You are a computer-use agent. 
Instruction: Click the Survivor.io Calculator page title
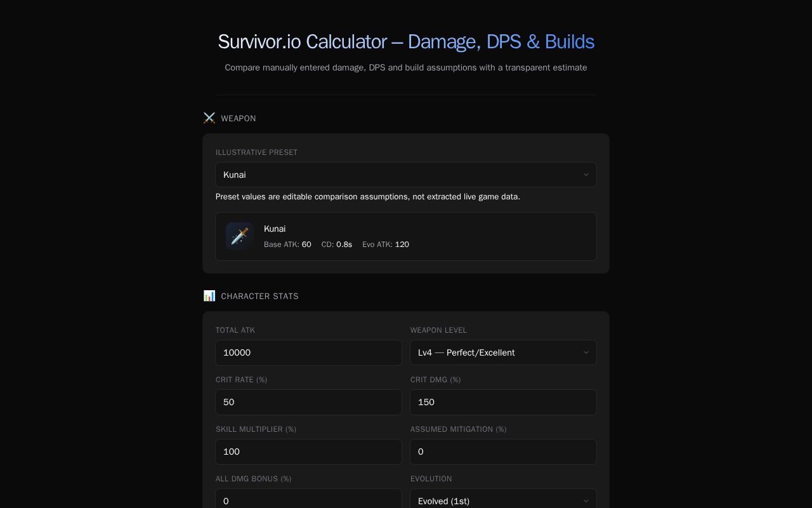coord(406,41)
